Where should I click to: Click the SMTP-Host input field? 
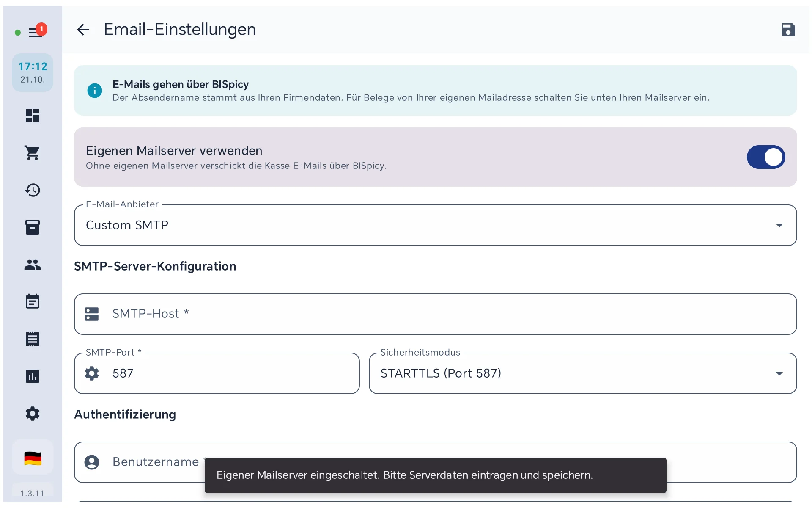[436, 314]
